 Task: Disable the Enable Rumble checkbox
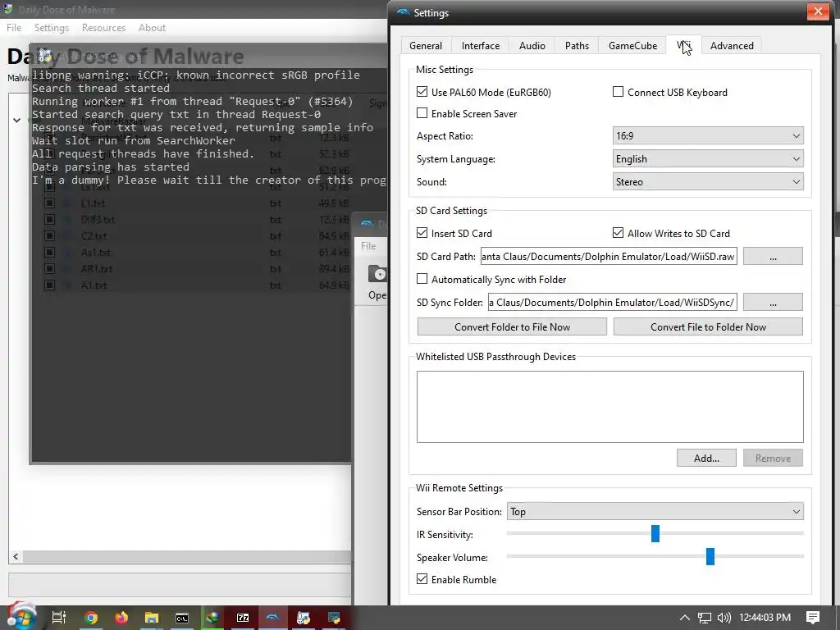(x=422, y=579)
